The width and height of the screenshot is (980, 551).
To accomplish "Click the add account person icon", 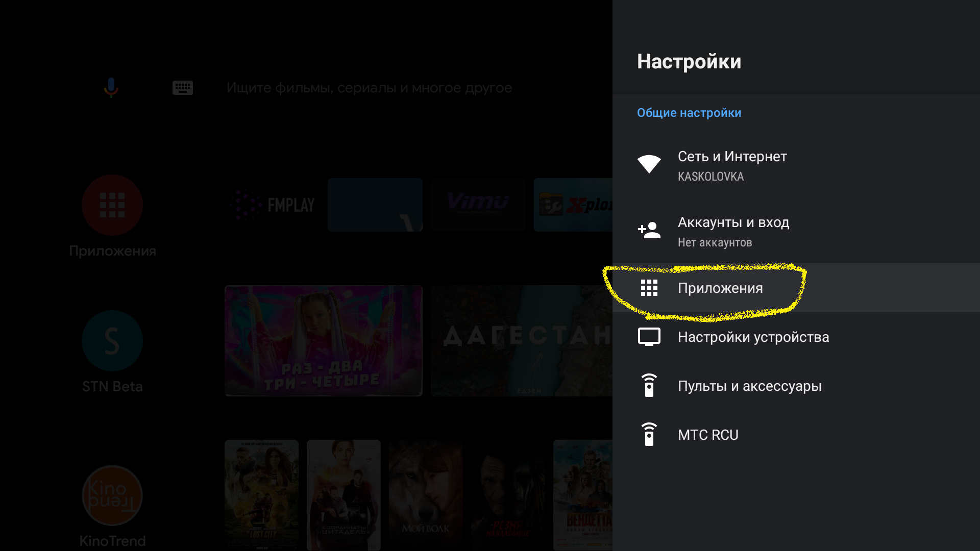I will pos(649,230).
